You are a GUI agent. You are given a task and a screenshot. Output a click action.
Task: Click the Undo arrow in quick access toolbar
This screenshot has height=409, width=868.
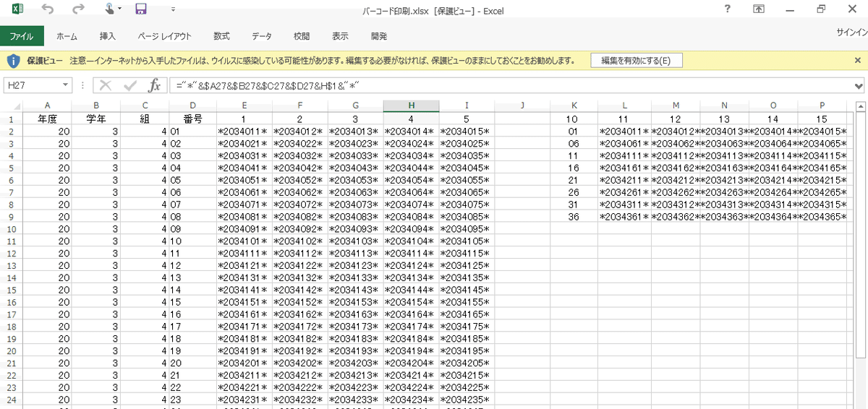(x=48, y=9)
